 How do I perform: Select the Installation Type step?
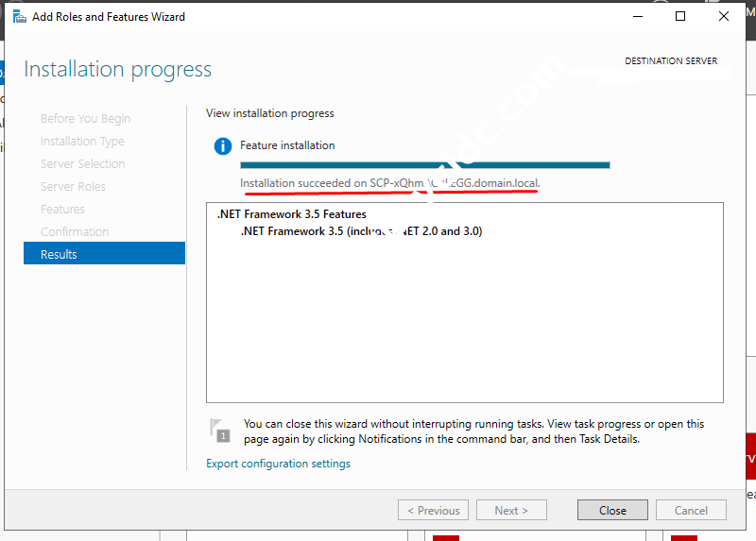pyautogui.click(x=82, y=142)
